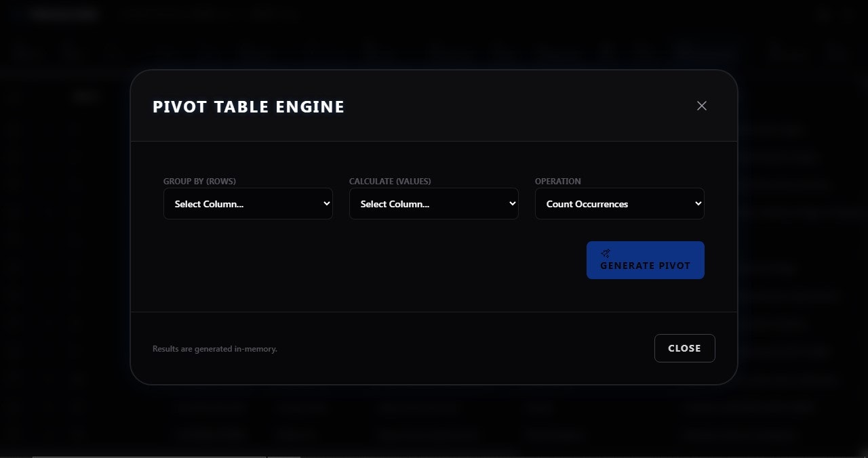Open the Calculate (Values) column selector
Image resolution: width=868 pixels, height=458 pixels.
[x=433, y=203]
